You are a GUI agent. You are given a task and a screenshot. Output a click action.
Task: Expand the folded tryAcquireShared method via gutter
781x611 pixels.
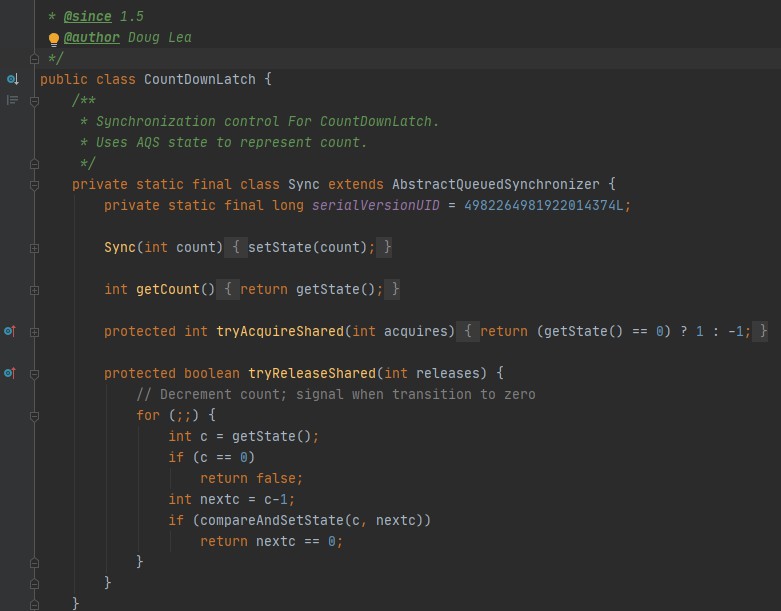click(x=34, y=331)
